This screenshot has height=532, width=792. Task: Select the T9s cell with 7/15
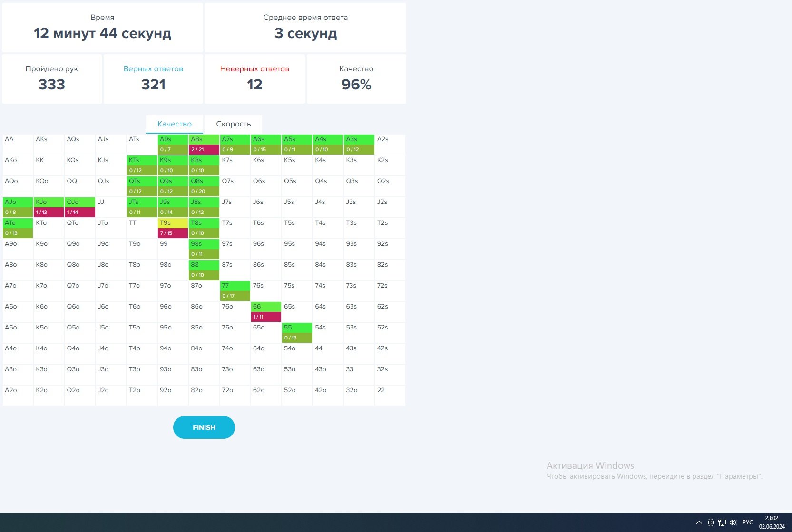point(173,228)
